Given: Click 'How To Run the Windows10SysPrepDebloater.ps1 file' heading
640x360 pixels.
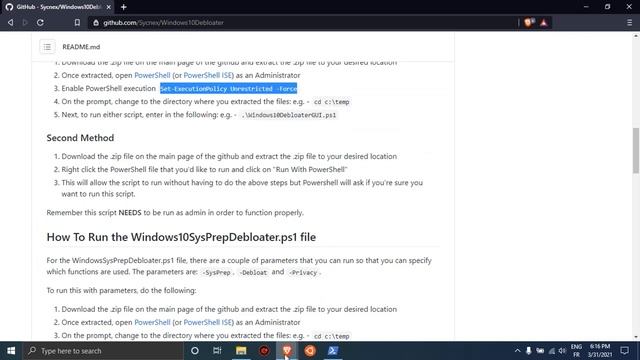Looking at the screenshot, I should (181, 237).
